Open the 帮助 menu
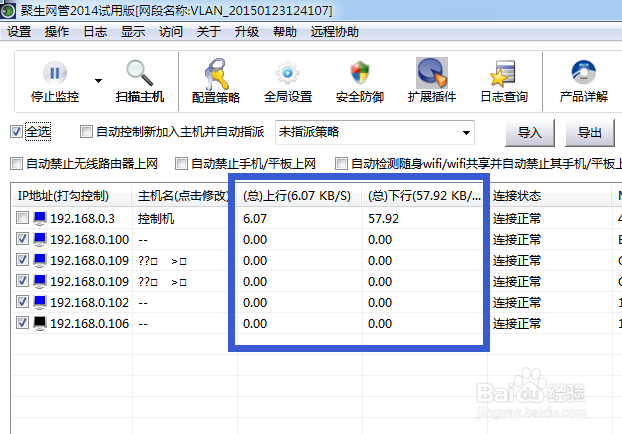Viewport: 622px width, 434px height. (284, 31)
